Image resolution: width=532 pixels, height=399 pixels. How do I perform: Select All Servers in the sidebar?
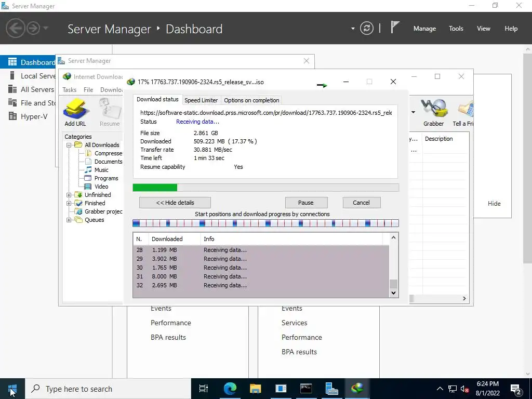coord(28,89)
